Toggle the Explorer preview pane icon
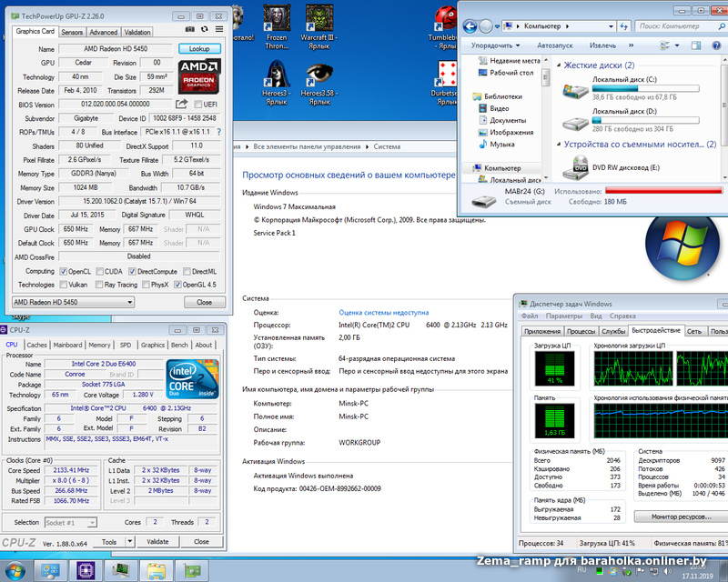The height and width of the screenshot is (582, 728). pyautogui.click(x=696, y=45)
